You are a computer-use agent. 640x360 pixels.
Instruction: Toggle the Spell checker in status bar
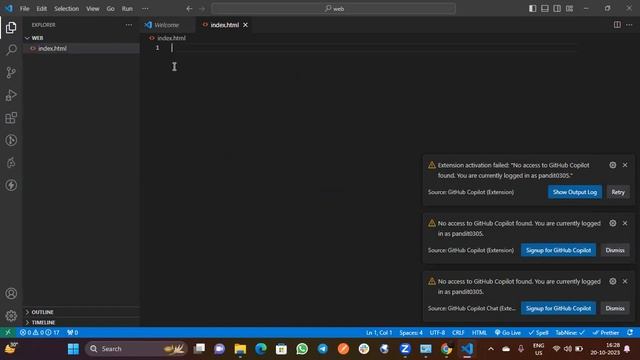point(538,332)
